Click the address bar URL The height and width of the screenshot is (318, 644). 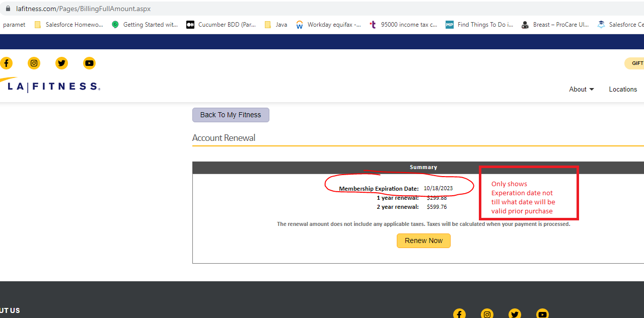pos(83,9)
